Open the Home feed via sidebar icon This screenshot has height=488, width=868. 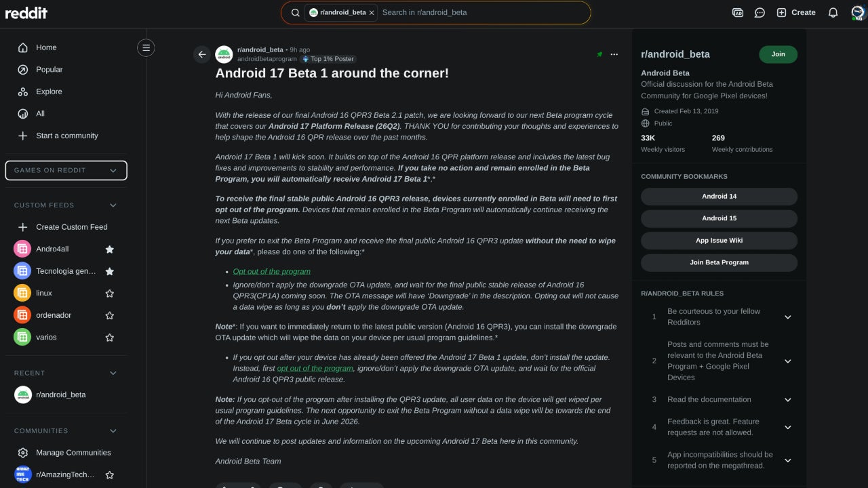23,47
